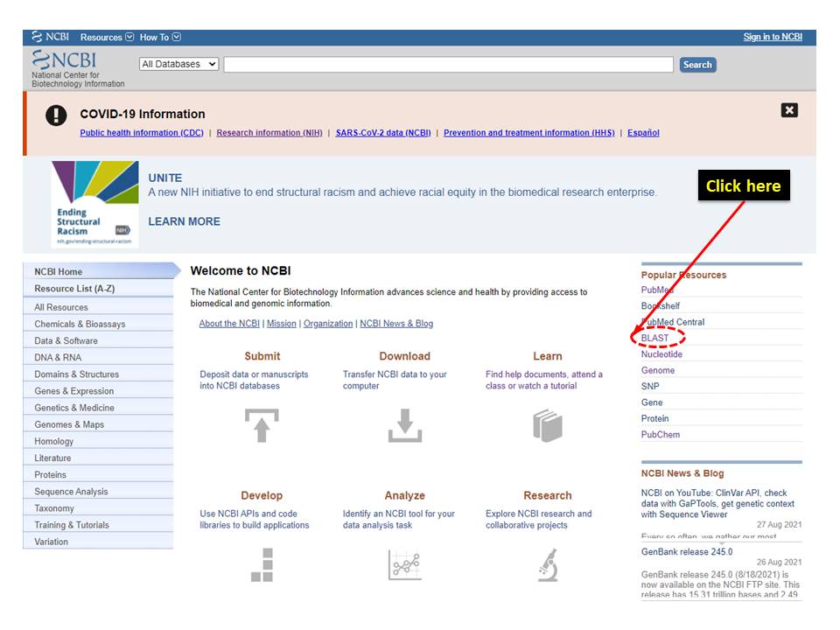Expand the Resources menu

pos(107,38)
